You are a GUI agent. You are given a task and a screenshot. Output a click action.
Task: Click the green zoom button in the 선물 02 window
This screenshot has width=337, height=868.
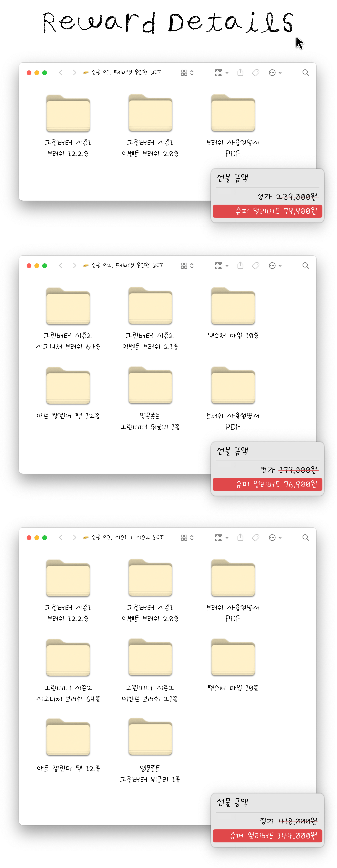pos(44,266)
